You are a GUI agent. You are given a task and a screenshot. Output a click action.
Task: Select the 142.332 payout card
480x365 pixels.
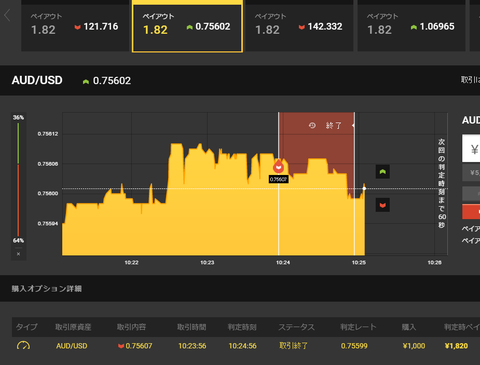click(x=299, y=28)
